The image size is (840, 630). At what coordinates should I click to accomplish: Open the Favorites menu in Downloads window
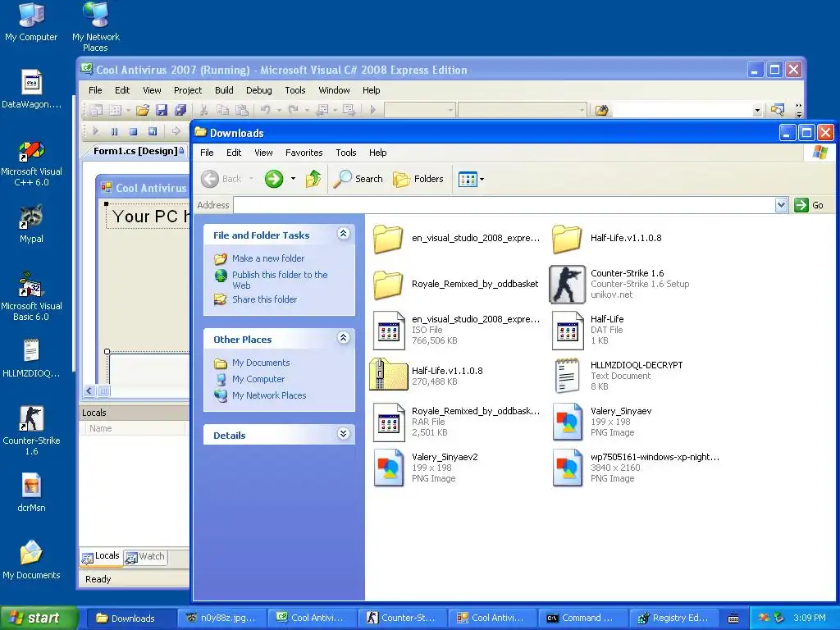[304, 153]
